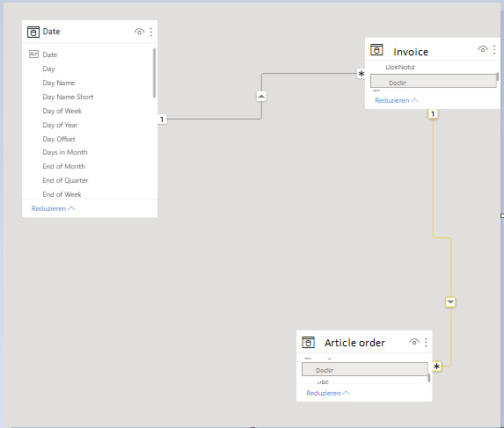Click the '*' marker beside Article order

pyautogui.click(x=436, y=366)
